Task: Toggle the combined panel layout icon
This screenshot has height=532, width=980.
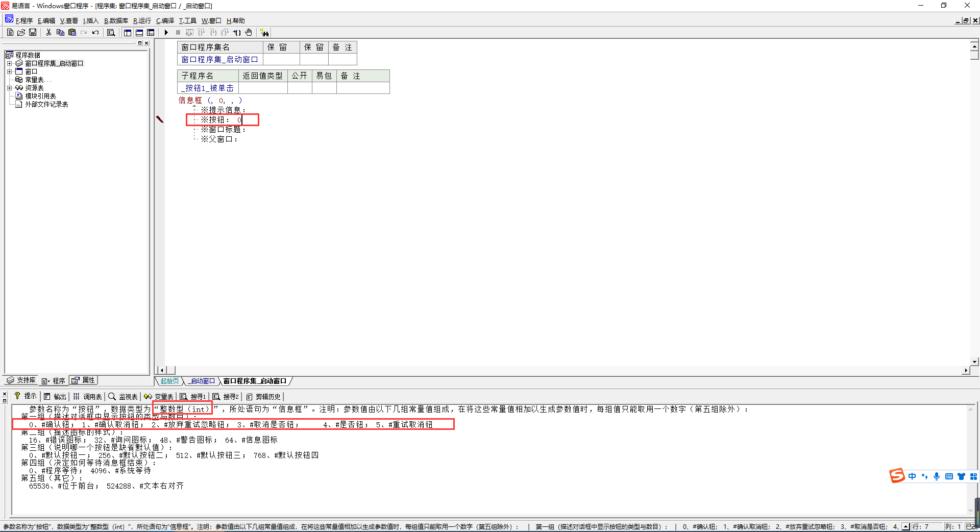Action: (x=151, y=32)
